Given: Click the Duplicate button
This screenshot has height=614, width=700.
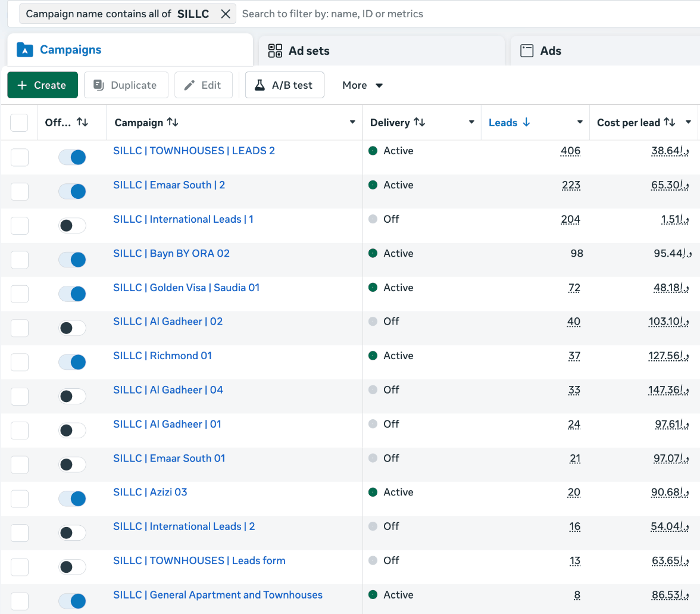Looking at the screenshot, I should coord(126,85).
